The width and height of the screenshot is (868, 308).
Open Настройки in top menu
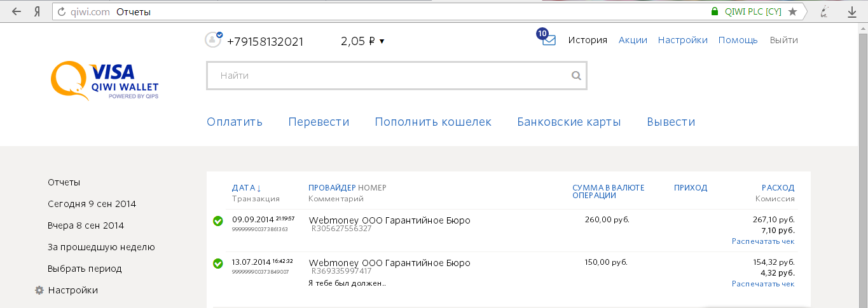(x=683, y=40)
